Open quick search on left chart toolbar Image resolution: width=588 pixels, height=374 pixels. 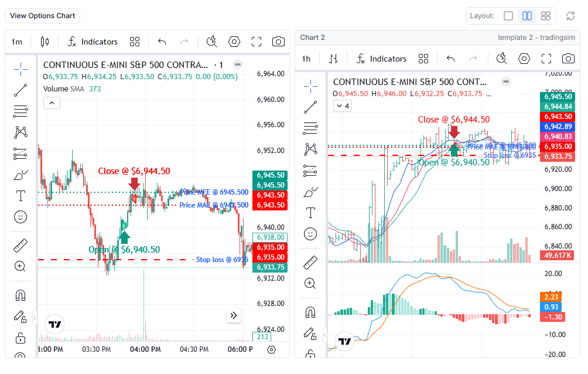(212, 42)
